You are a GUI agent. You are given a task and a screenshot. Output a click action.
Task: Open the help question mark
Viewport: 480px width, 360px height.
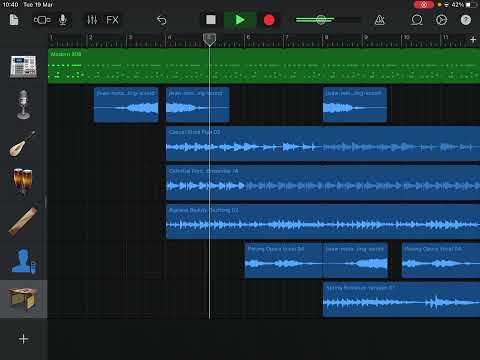[466, 20]
